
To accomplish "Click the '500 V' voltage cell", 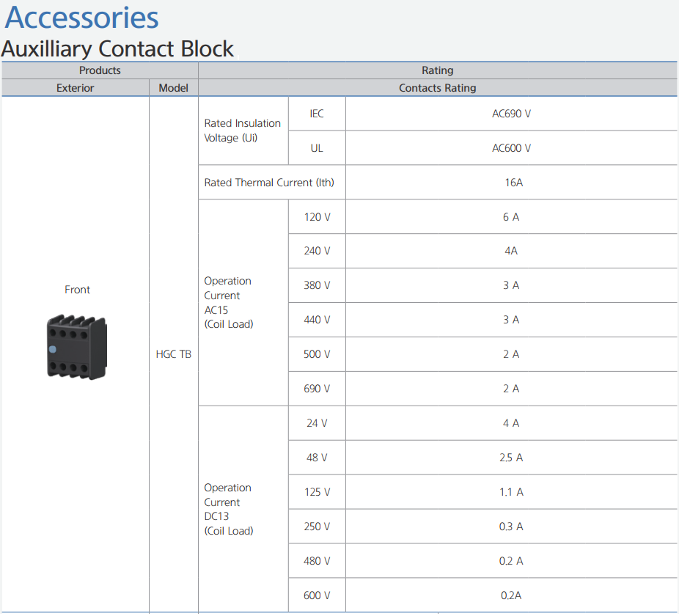I will point(317,354).
